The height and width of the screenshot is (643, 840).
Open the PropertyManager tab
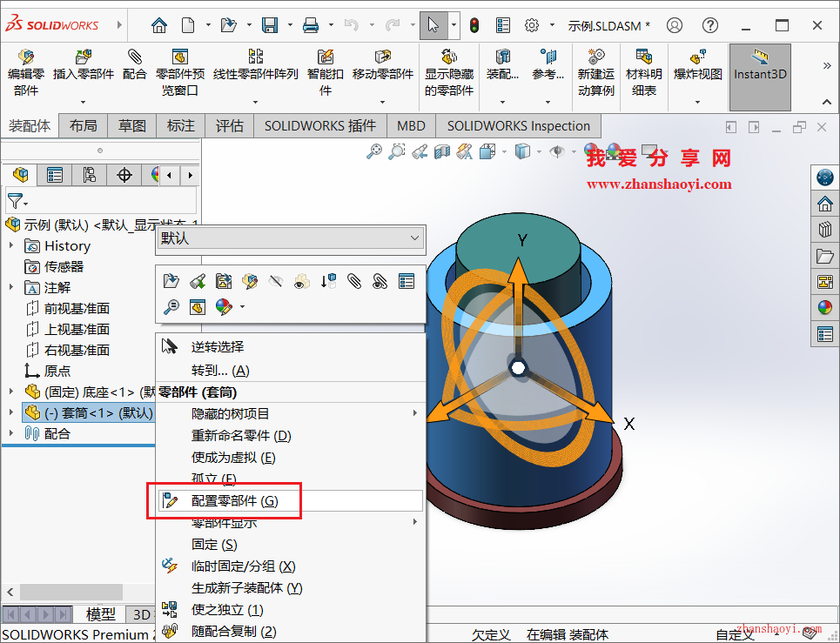coord(55,175)
